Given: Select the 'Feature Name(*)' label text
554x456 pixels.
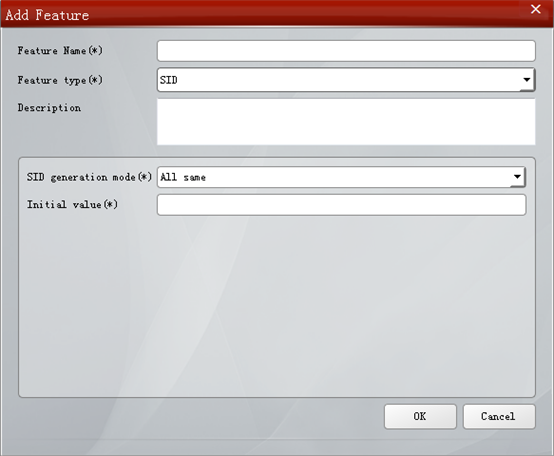Looking at the screenshot, I should click(60, 51).
